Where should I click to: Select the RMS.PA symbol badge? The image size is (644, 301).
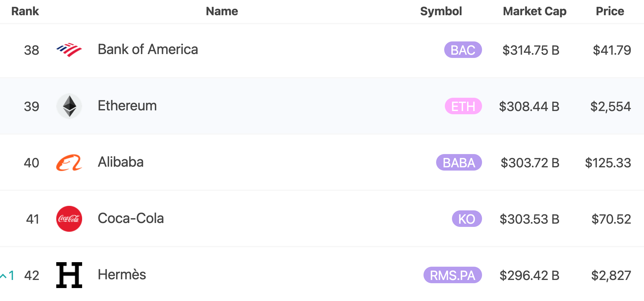click(x=453, y=275)
